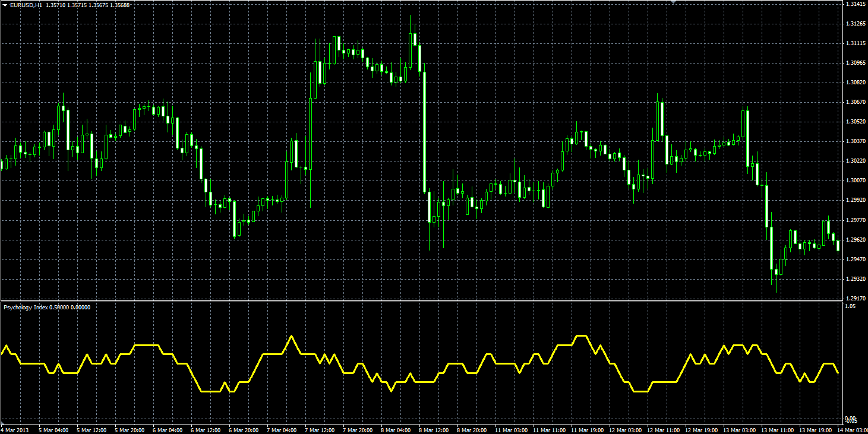This screenshot has height=434, width=868.
Task: Click the 1.31415 price axis label
Action: tap(856, 4)
